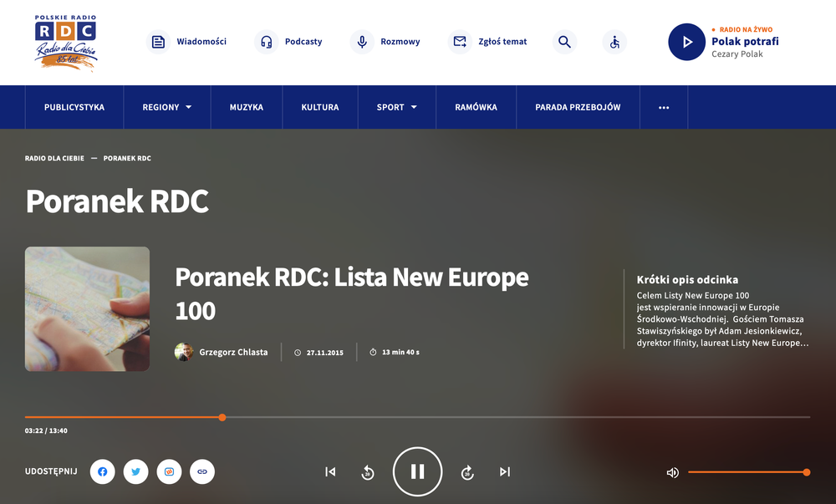Click the orange playback position handle

coord(222,417)
